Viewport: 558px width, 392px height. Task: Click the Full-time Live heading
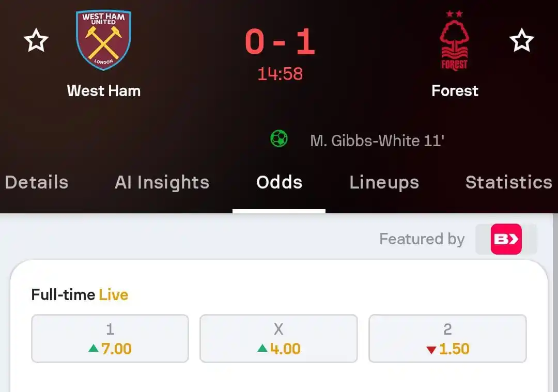tap(80, 295)
